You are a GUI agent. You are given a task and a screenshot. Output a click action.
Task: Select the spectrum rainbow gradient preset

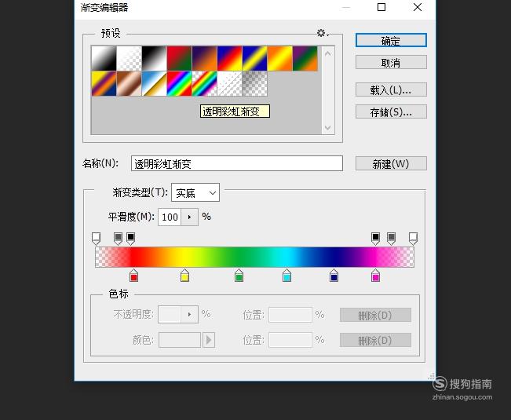point(179,84)
